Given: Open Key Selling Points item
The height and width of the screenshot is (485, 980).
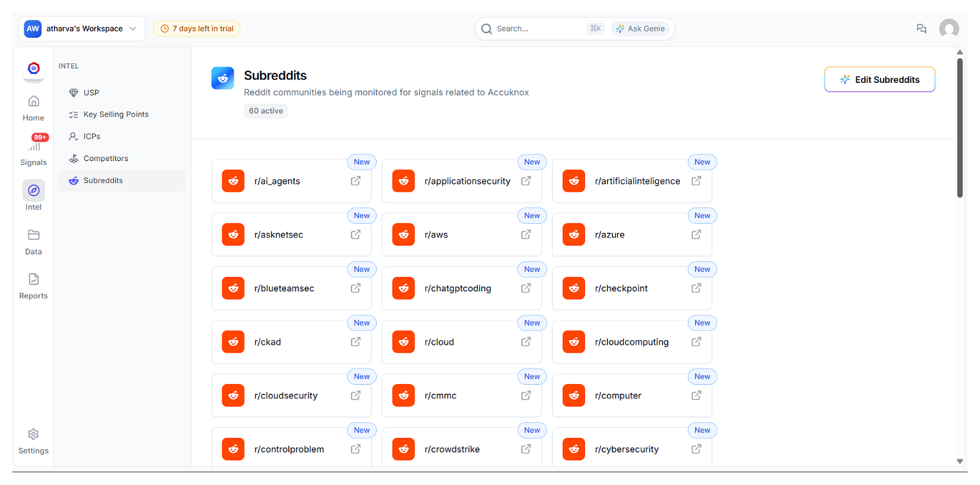Looking at the screenshot, I should [x=122, y=115].
